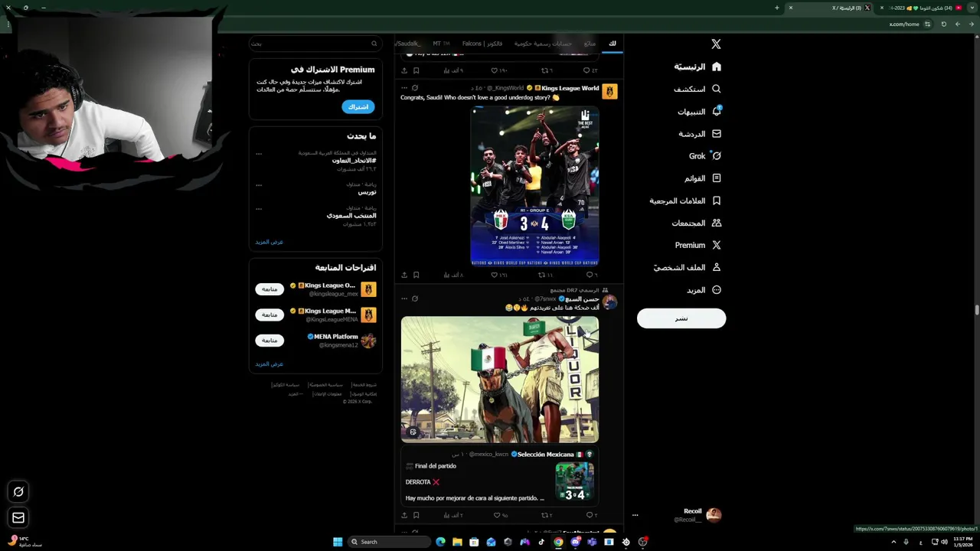Switch to the MT timeline tab
This screenshot has height=551, width=980.
click(441, 44)
